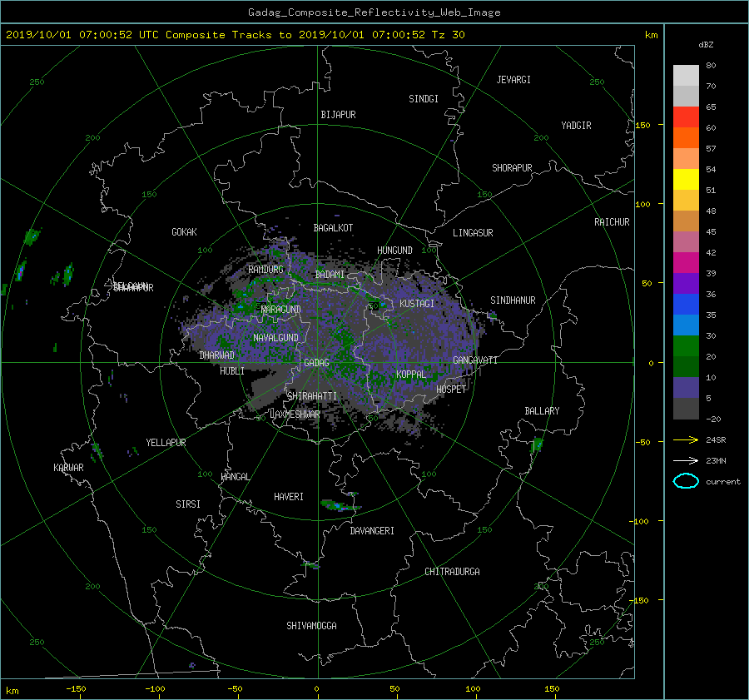Click the KOPPAL city label
The width and height of the screenshot is (749, 700).
pos(411,375)
